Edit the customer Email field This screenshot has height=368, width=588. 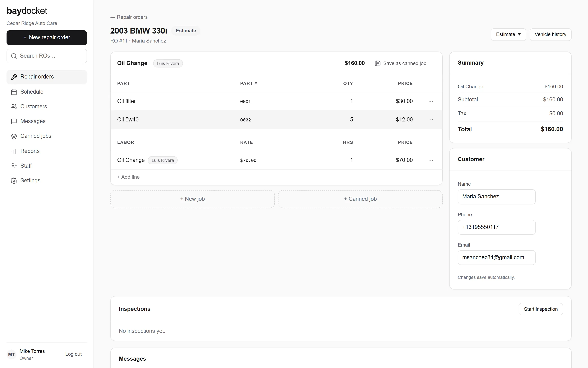click(496, 258)
